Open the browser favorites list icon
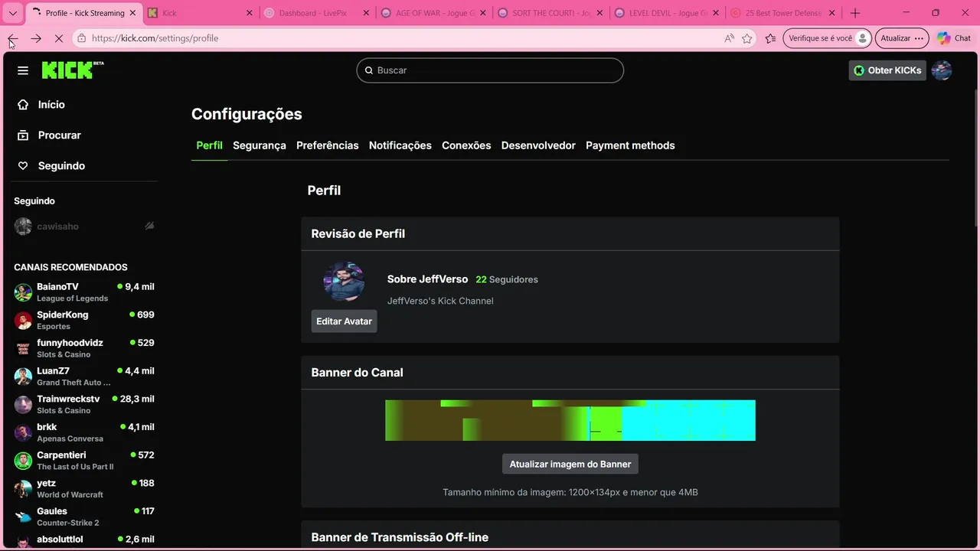The height and width of the screenshot is (551, 980). [770, 38]
